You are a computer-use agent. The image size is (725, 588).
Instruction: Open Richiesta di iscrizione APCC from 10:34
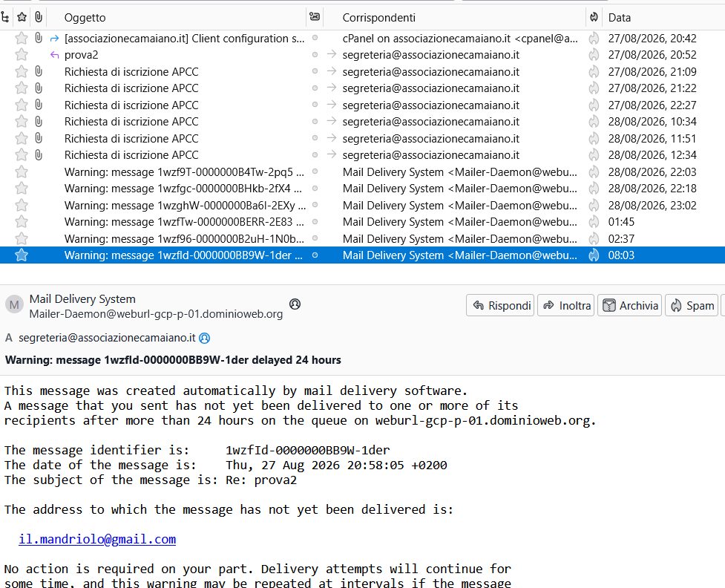362,122
